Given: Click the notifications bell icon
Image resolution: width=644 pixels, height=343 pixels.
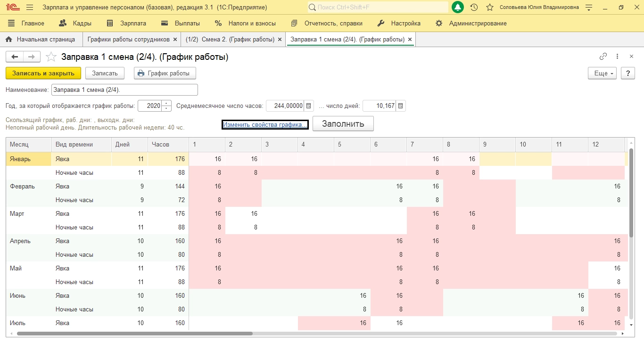Looking at the screenshot, I should click(x=457, y=8).
